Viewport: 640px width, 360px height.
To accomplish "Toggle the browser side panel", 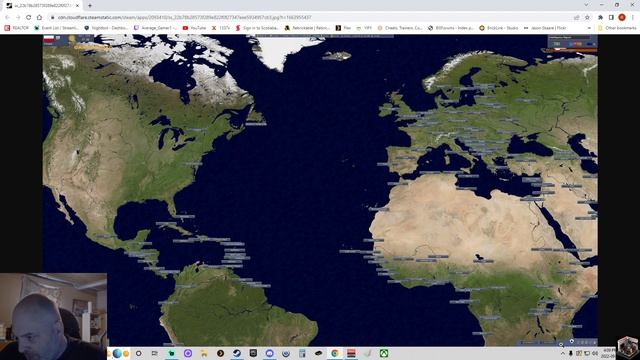I will (611, 18).
